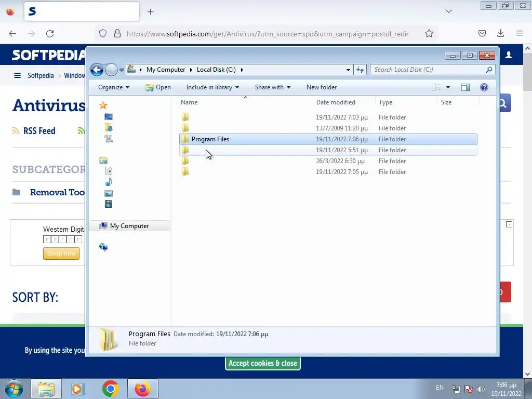Refresh the Local Disk (C:) folder view
The height and width of the screenshot is (399, 532).
point(360,70)
